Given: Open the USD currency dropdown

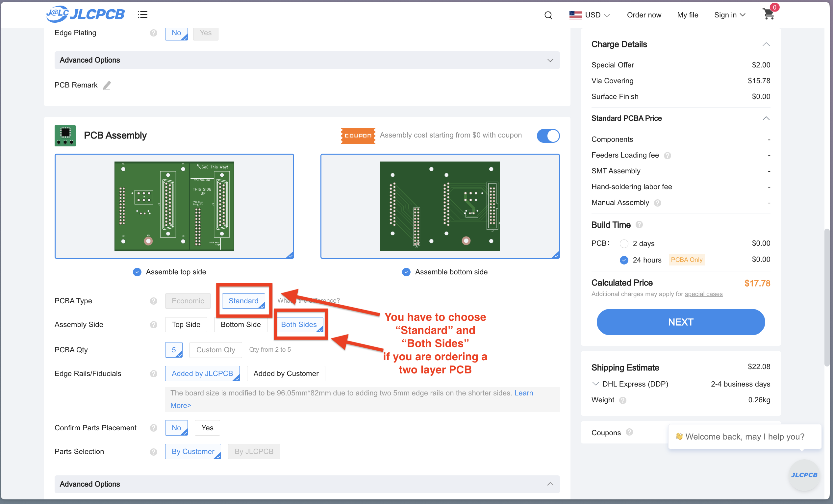Looking at the screenshot, I should tap(597, 15).
